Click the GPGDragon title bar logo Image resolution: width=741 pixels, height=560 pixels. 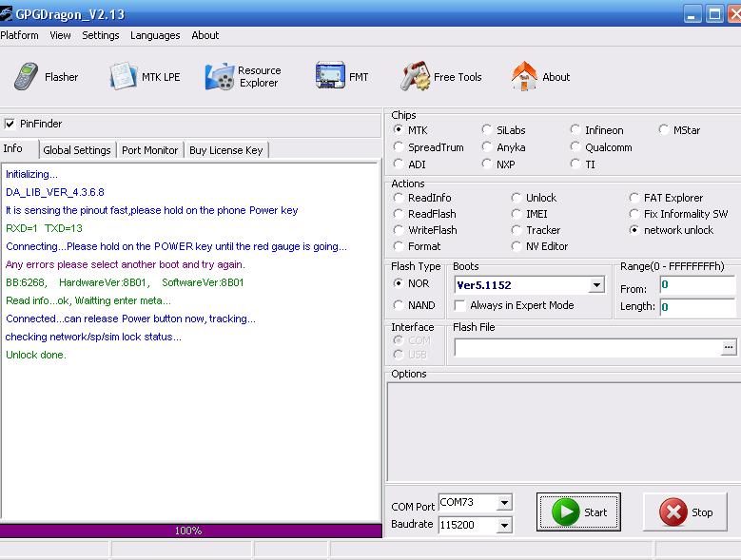[x=6, y=13]
